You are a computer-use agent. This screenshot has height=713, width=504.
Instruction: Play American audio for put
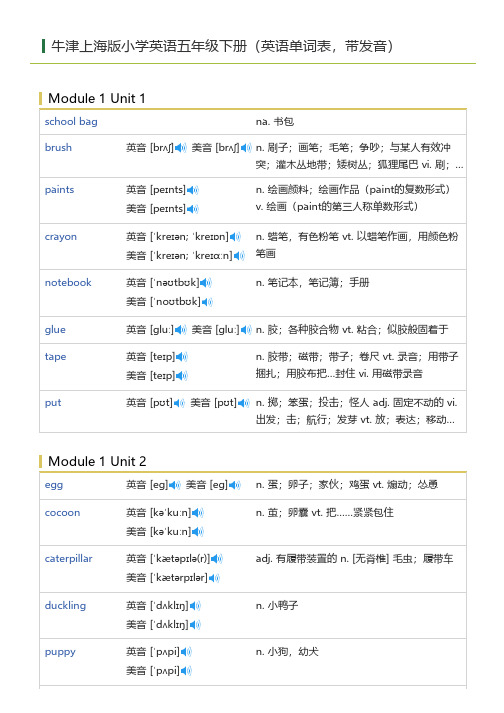click(244, 403)
